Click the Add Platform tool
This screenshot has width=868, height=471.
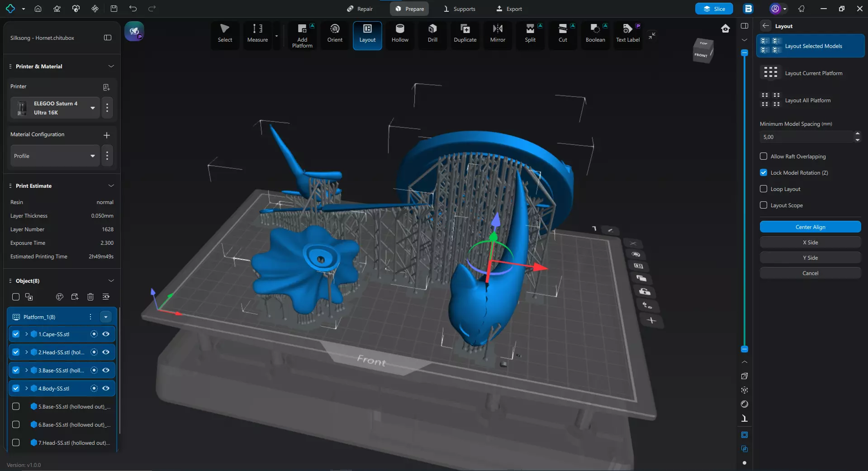(x=302, y=35)
